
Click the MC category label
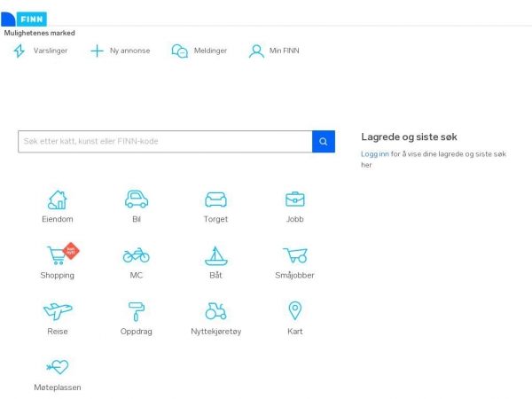137,275
